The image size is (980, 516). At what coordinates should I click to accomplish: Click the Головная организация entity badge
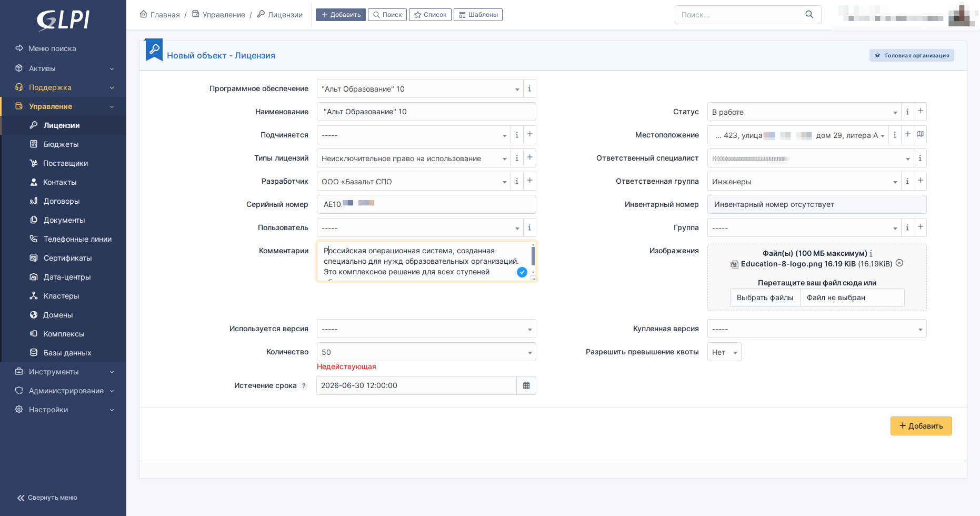(x=912, y=55)
